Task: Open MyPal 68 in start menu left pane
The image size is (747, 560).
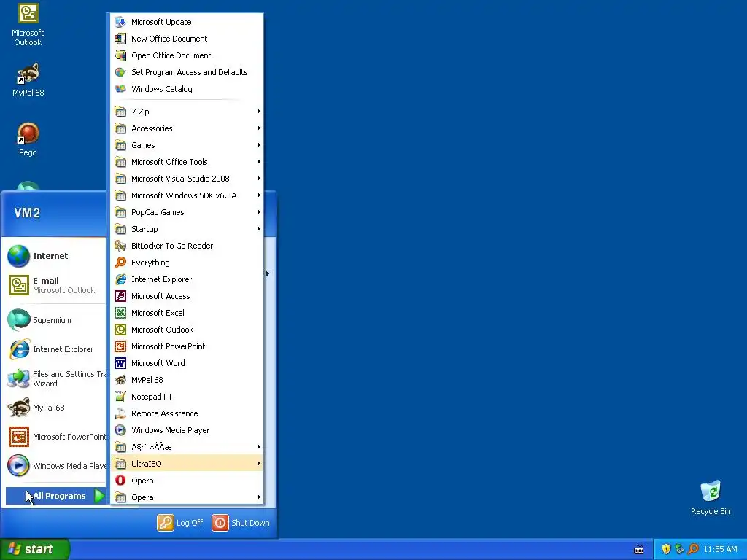Action: point(55,408)
